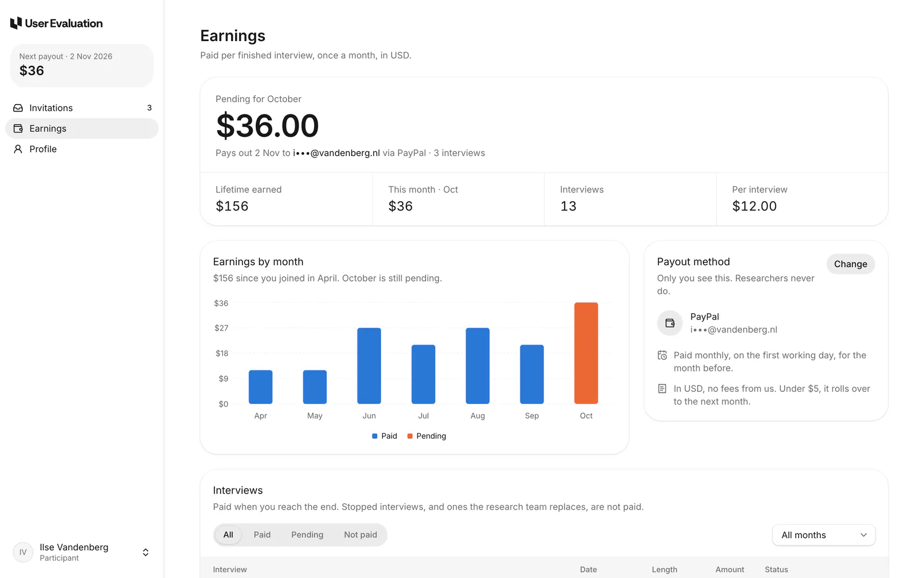Click the Invitations inbox icon
924x578 pixels.
click(x=18, y=108)
